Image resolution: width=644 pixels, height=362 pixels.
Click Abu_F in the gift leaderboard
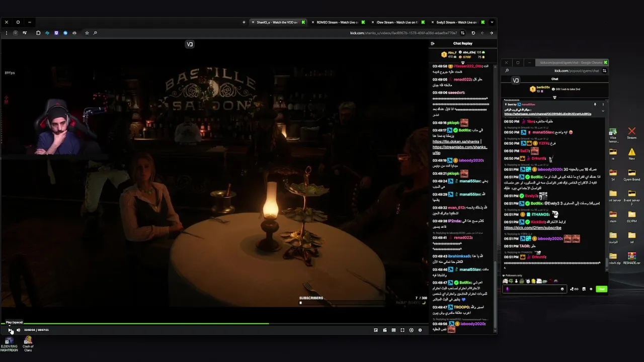click(x=452, y=52)
